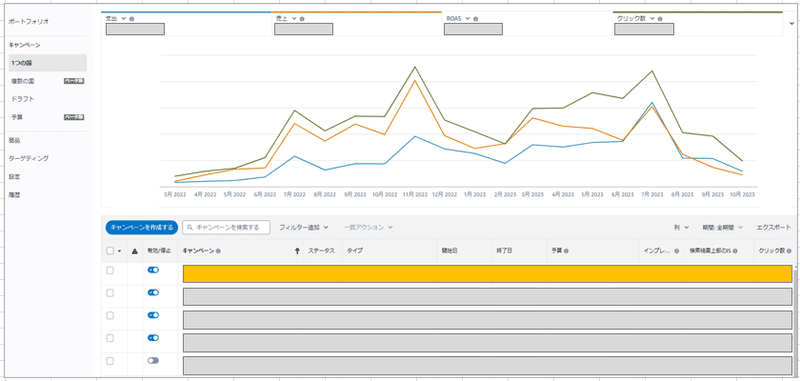Click the info icon beside 予算 column header
The height and width of the screenshot is (381, 800).
click(x=566, y=251)
